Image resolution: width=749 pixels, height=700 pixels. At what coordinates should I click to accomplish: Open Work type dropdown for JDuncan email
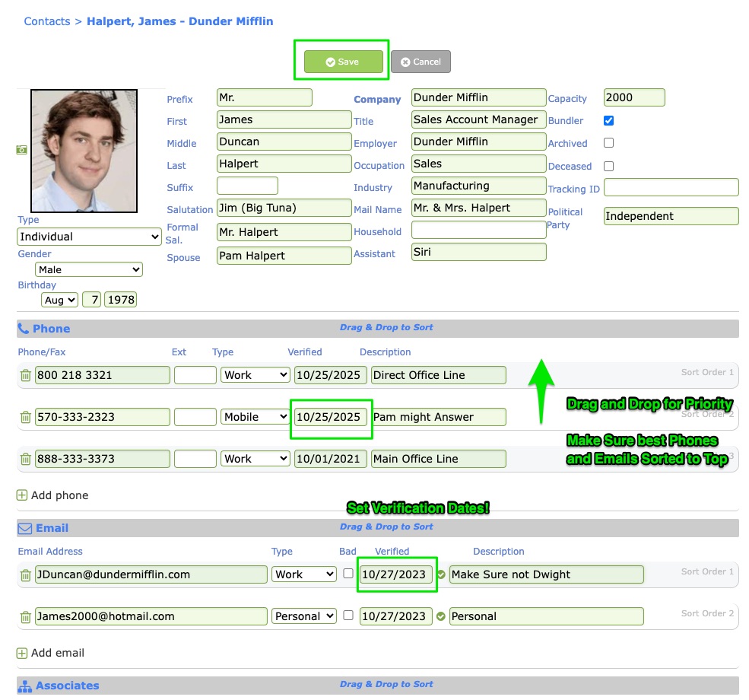[304, 574]
